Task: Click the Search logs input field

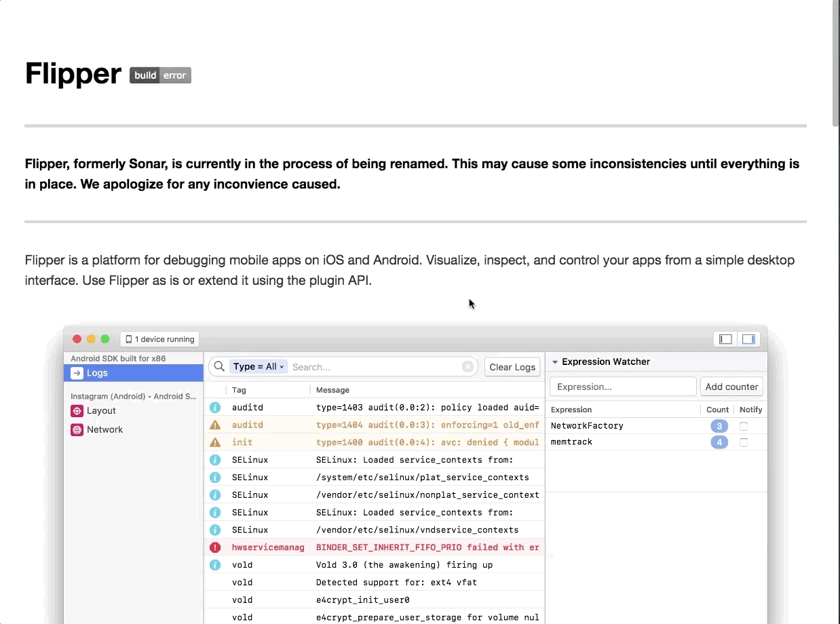Action: tap(375, 367)
